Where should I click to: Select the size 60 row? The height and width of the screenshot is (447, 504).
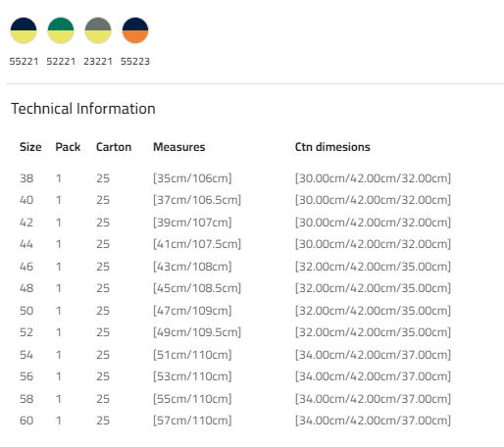tap(235, 421)
